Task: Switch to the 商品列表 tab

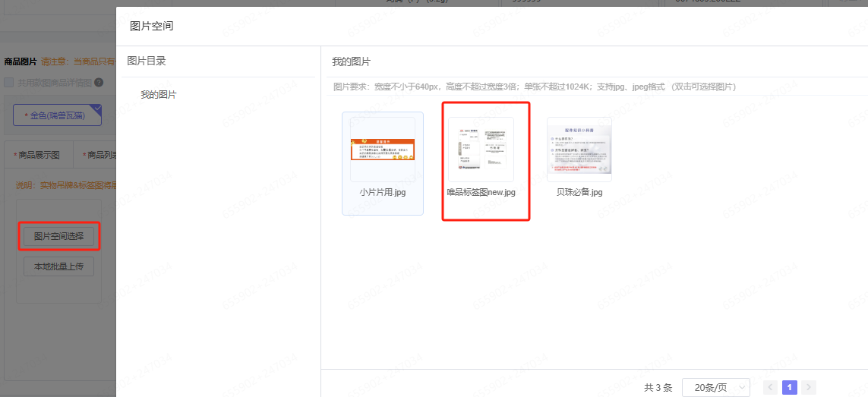Action: coord(97,155)
